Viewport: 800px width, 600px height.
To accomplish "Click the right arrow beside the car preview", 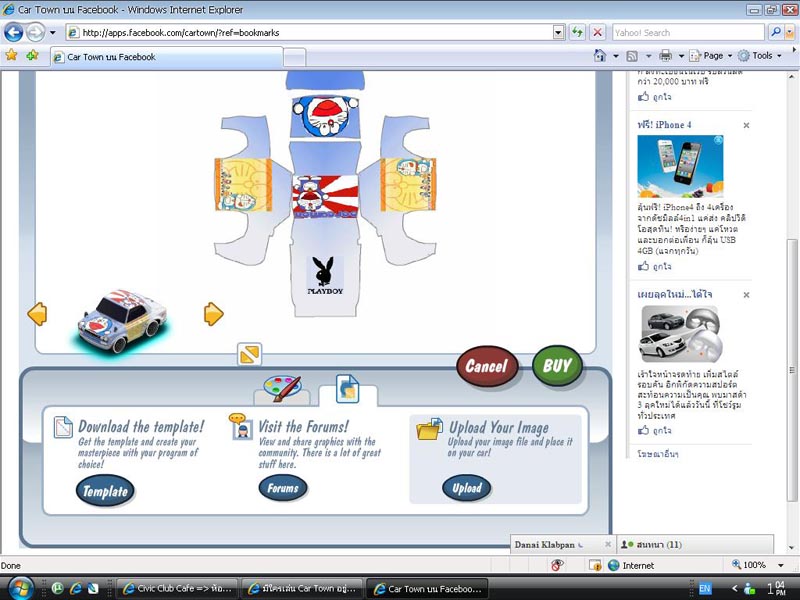I will tap(213, 314).
